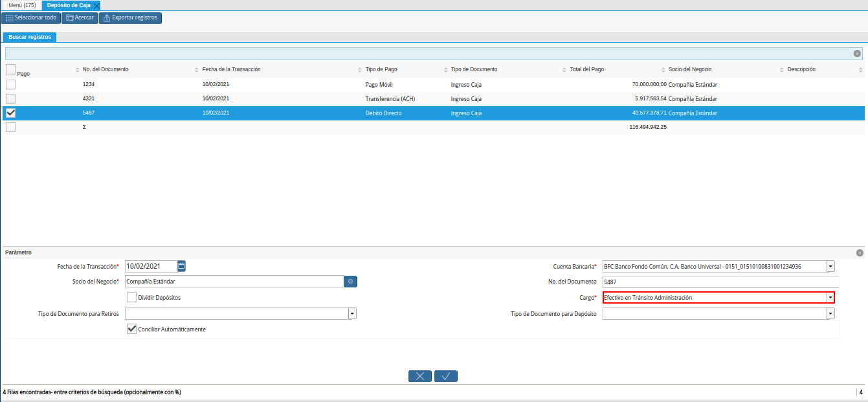Click the No. del Documento input field
868x402 pixels.
click(718, 282)
